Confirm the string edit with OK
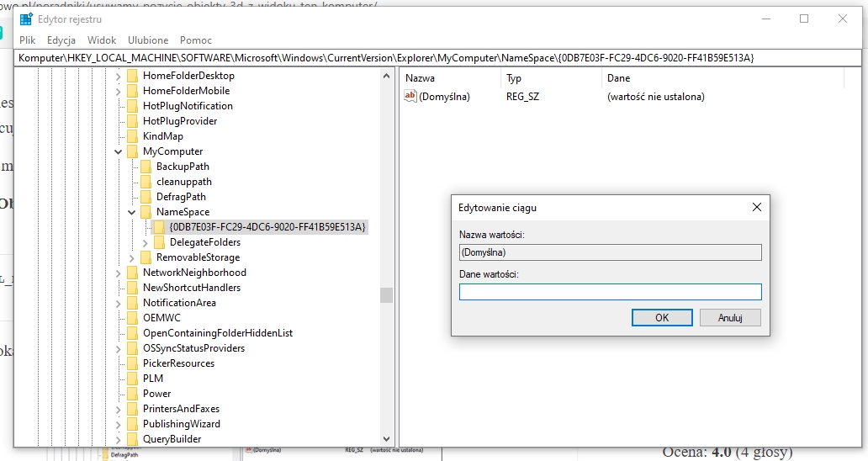Screen dimensions: 868x461 662,317
